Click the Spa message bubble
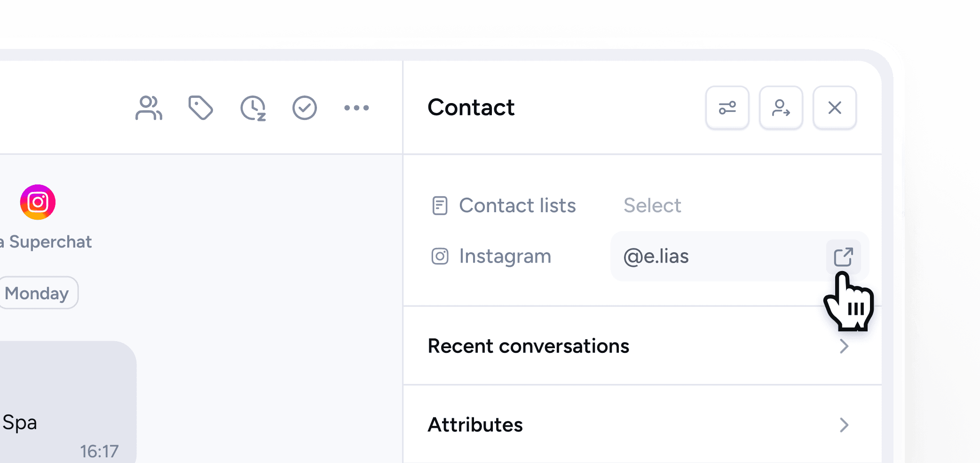 coord(66,405)
